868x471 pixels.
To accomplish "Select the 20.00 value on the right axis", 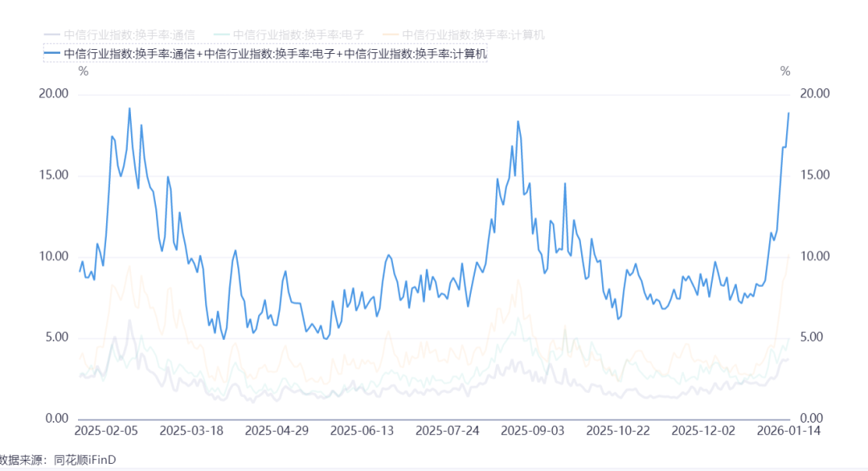I will tap(815, 93).
